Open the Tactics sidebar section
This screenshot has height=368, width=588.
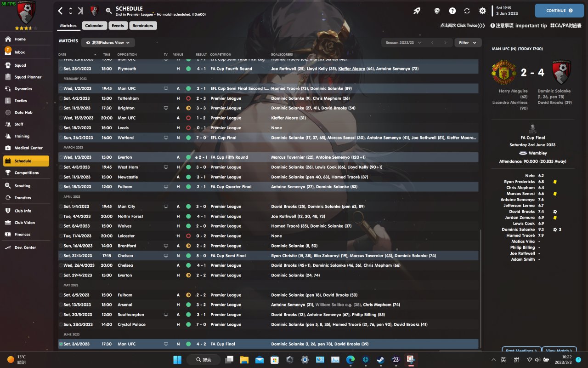tap(26, 101)
